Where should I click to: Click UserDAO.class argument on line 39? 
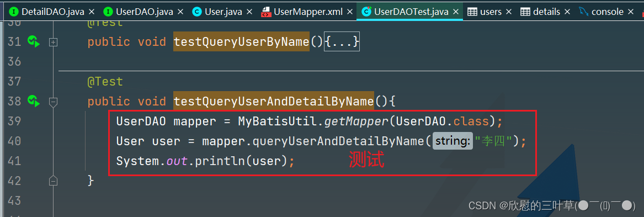coord(443,121)
